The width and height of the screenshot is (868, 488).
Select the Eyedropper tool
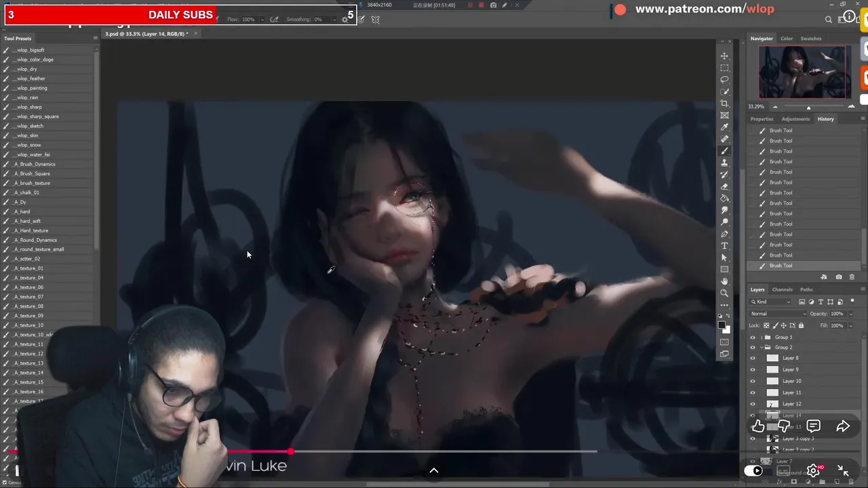point(724,127)
